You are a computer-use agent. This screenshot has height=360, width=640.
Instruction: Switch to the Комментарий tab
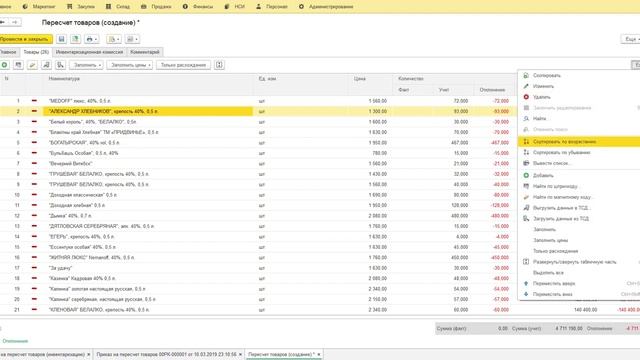coord(144,52)
